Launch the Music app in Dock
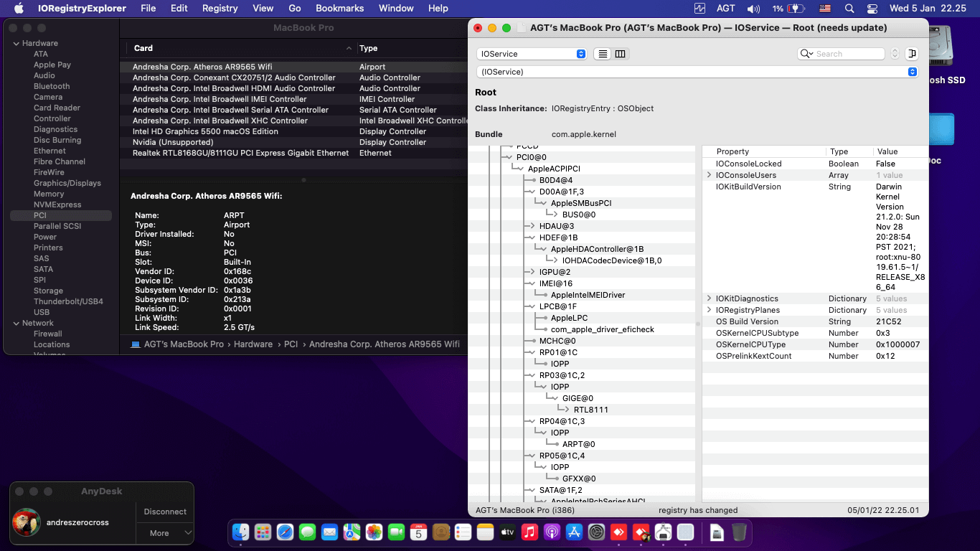Viewport: 980px width, 551px height. 529,532
